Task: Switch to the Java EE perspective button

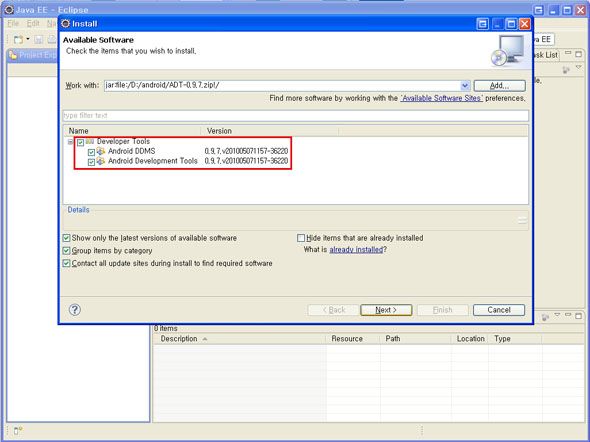Action: [544, 39]
